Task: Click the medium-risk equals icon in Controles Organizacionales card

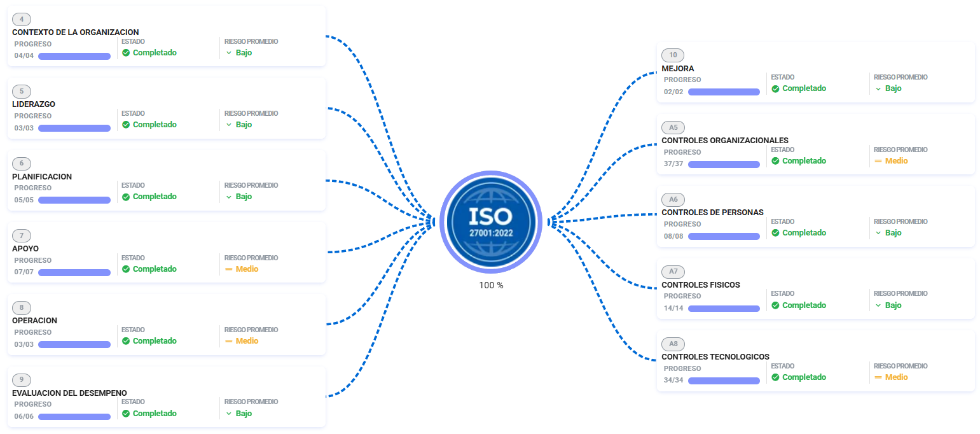Action: (x=878, y=161)
